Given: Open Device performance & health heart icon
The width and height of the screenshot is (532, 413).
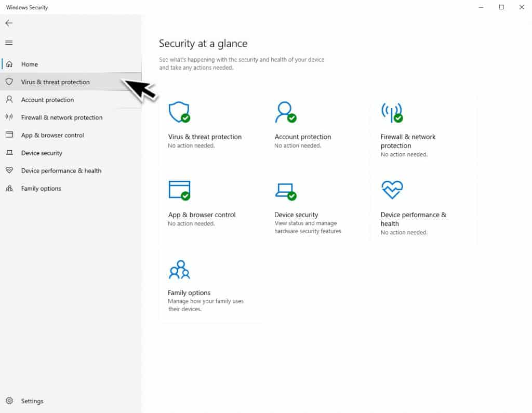Looking at the screenshot, I should 10,170.
